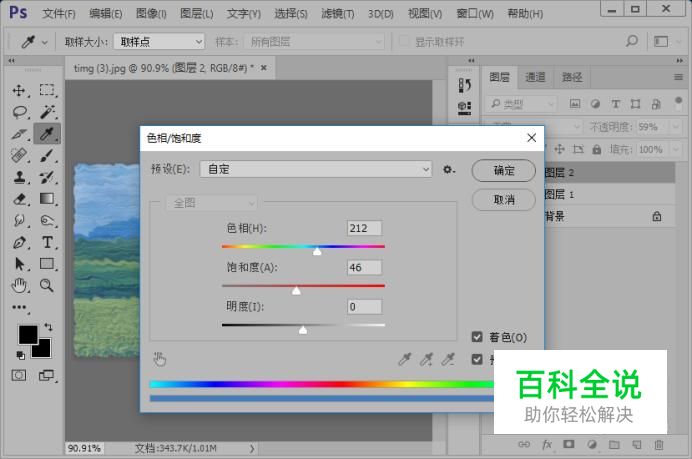692x459 pixels.
Task: Click the saturation slider handle
Action: coord(296,290)
